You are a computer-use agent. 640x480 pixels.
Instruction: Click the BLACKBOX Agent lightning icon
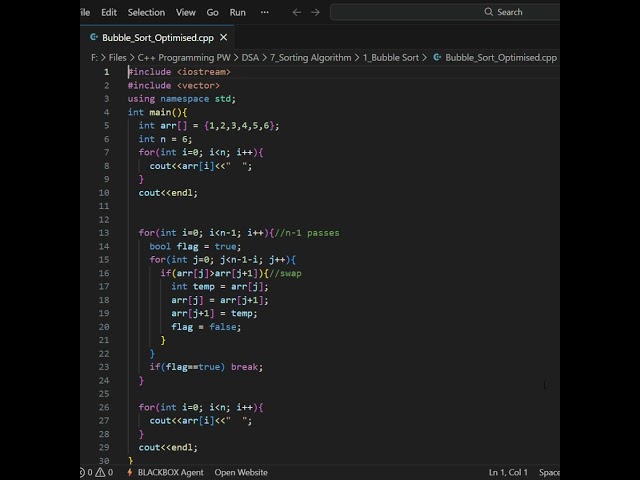pyautogui.click(x=129, y=473)
